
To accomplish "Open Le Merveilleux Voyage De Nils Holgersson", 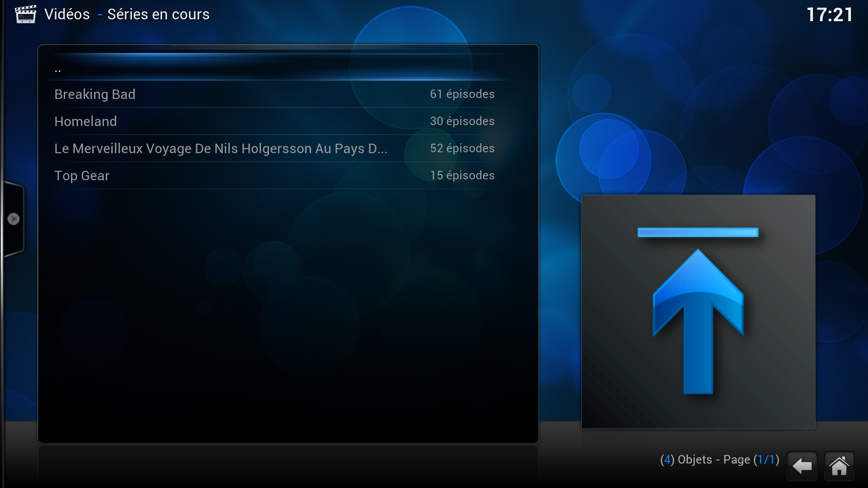I will click(x=221, y=149).
